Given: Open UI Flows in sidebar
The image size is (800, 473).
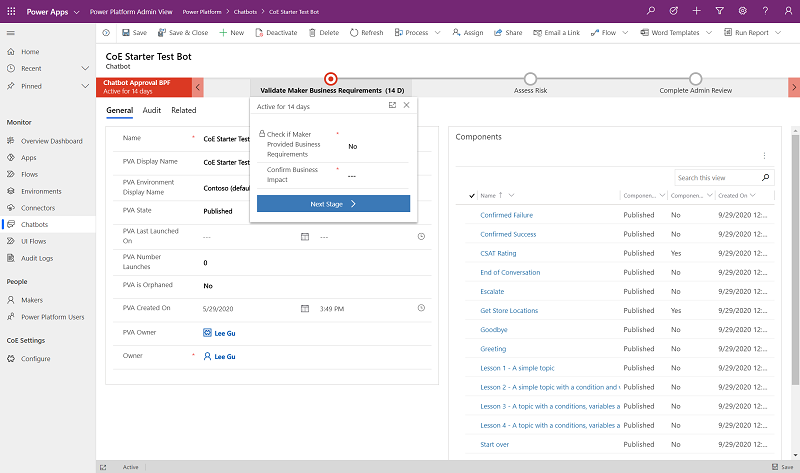Looking at the screenshot, I should 34,241.
